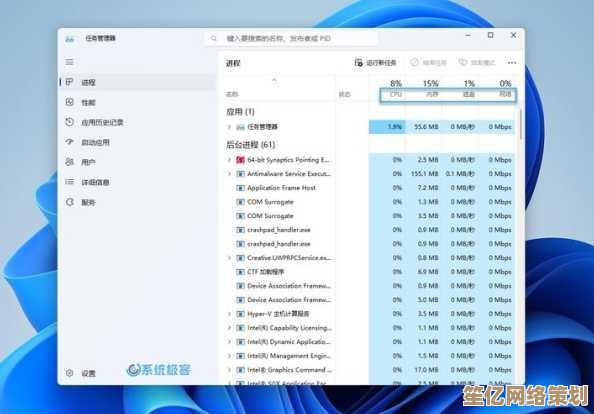Image resolution: width=594 pixels, height=414 pixels.
Task: Click the CTF 加载程序 process icon
Action: (240, 272)
